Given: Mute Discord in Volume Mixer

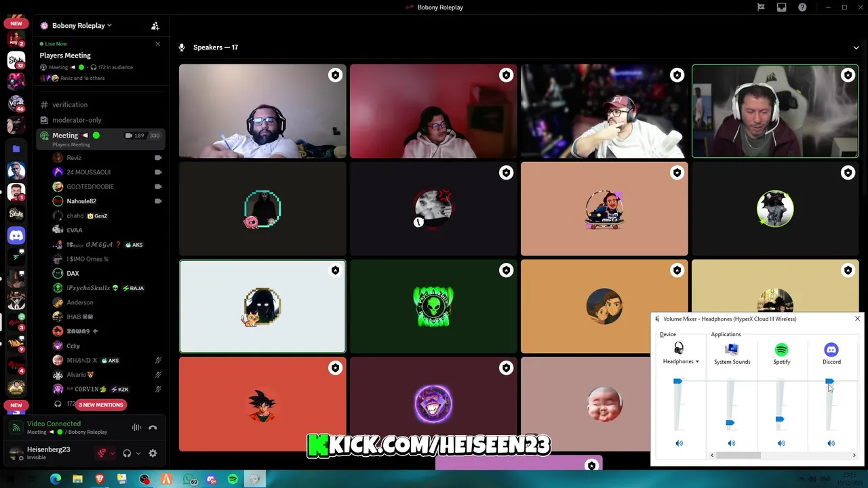Looking at the screenshot, I should (x=831, y=443).
